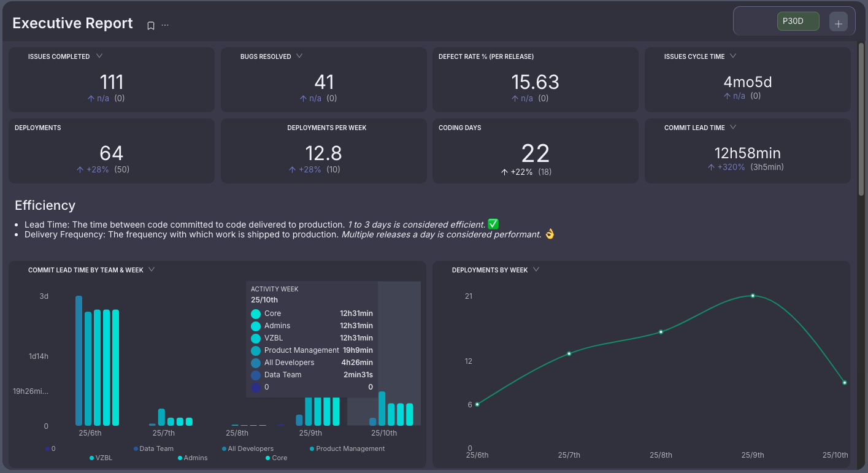The image size is (868, 473).
Task: Toggle the Admins legend entry
Action: coord(195,458)
